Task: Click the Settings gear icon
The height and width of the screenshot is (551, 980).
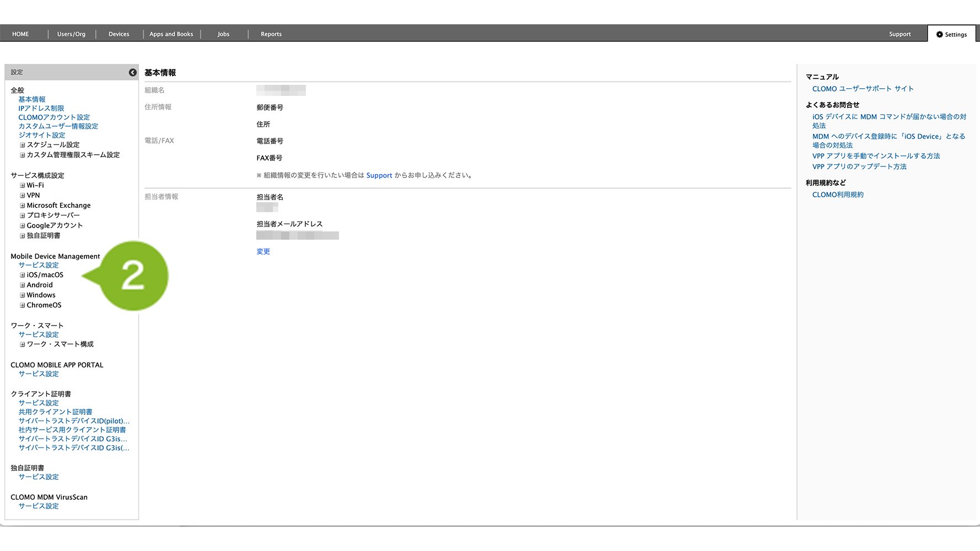Action: (940, 34)
